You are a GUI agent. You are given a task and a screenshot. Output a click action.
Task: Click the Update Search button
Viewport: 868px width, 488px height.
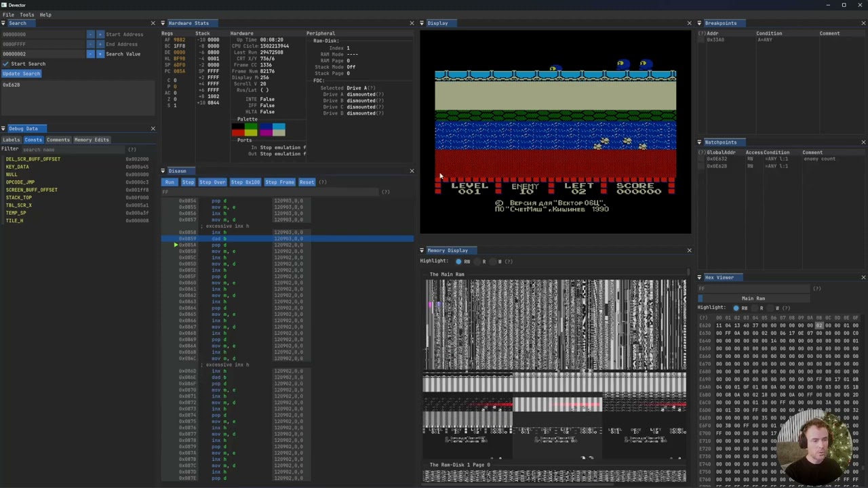[21, 74]
